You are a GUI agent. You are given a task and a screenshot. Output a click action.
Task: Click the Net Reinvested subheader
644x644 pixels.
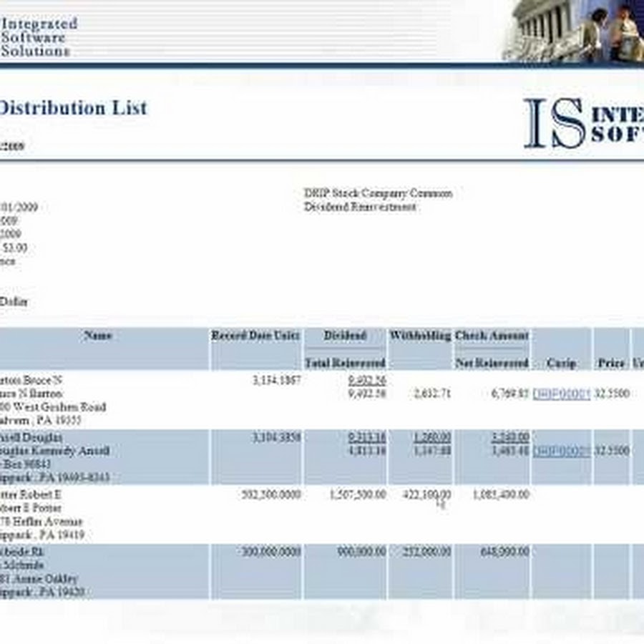coord(492,363)
